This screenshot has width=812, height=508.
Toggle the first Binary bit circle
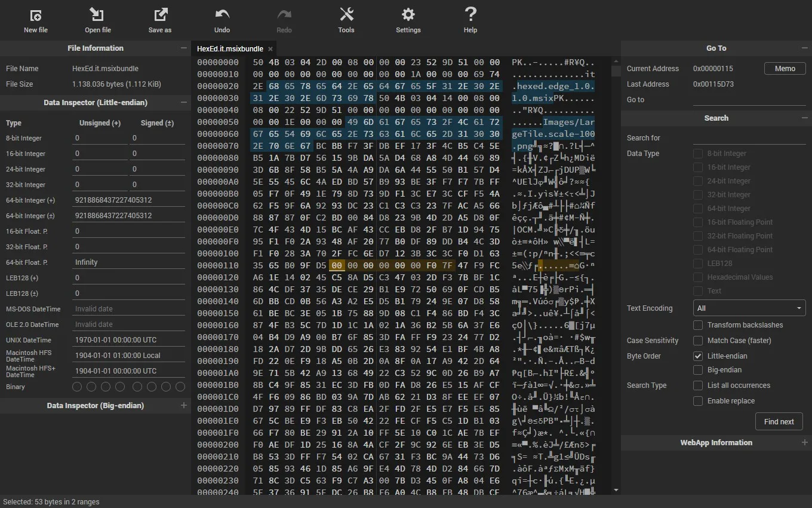click(77, 387)
